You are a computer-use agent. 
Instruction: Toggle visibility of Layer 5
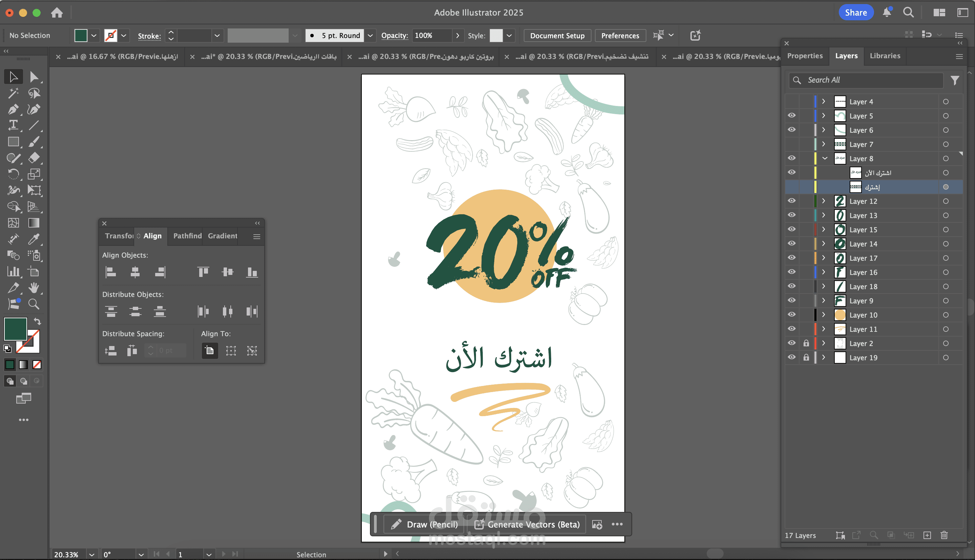(791, 115)
